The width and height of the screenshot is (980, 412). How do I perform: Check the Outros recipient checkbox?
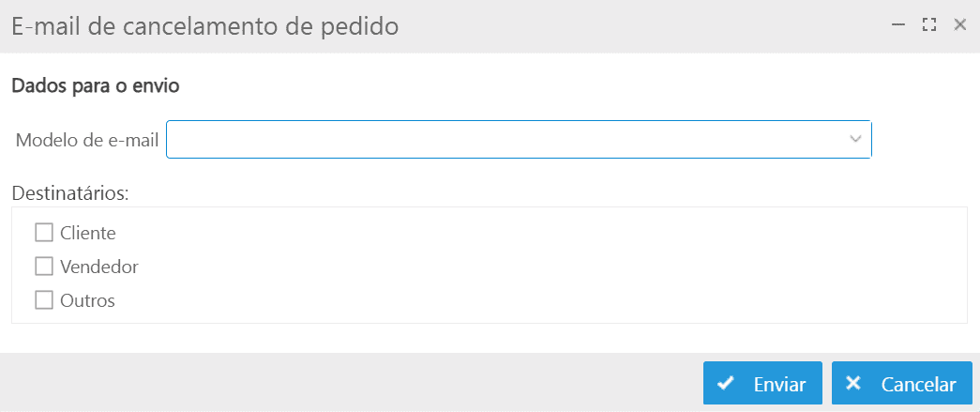point(44,301)
